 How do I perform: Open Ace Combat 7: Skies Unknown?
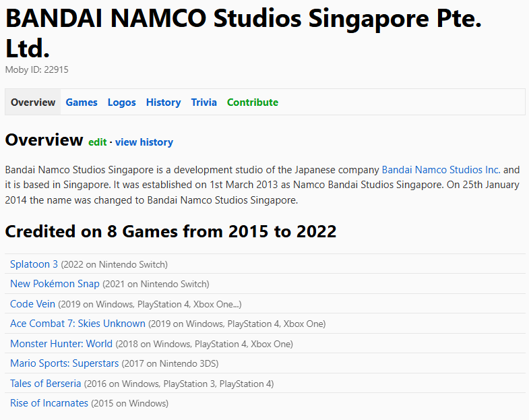pos(77,324)
